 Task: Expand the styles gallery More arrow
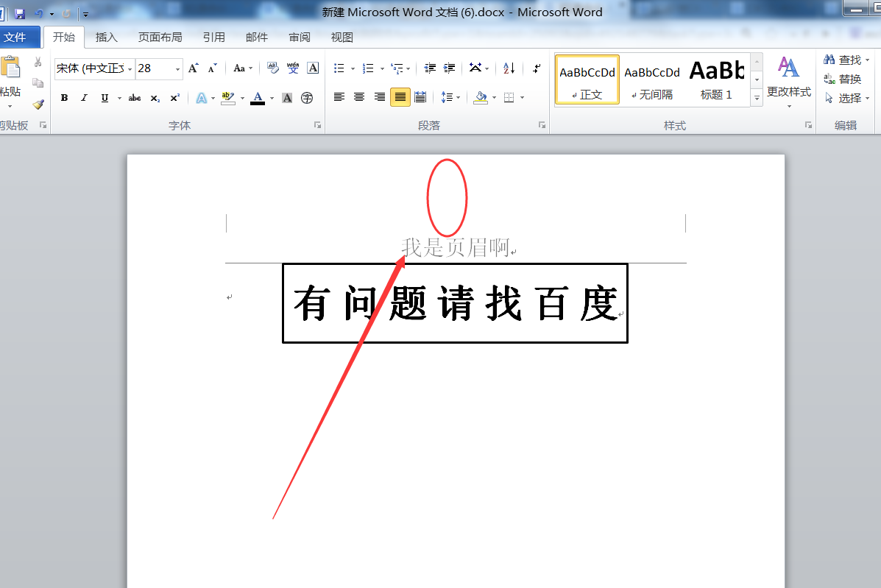(757, 99)
